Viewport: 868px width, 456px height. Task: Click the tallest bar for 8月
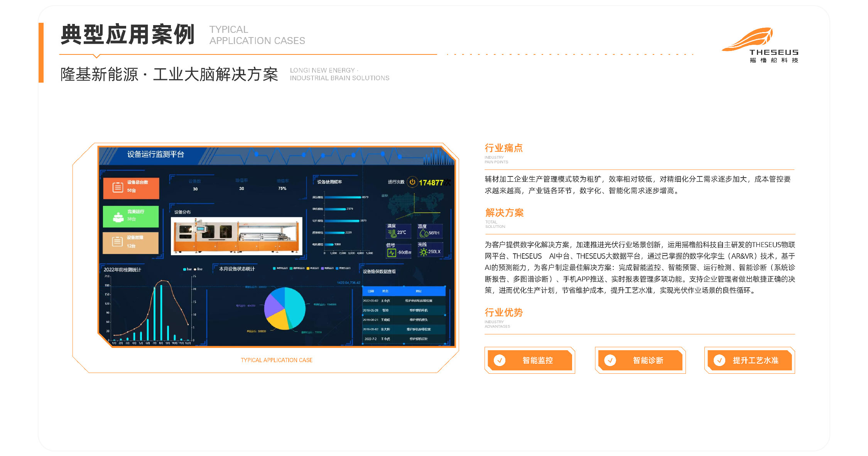161,312
